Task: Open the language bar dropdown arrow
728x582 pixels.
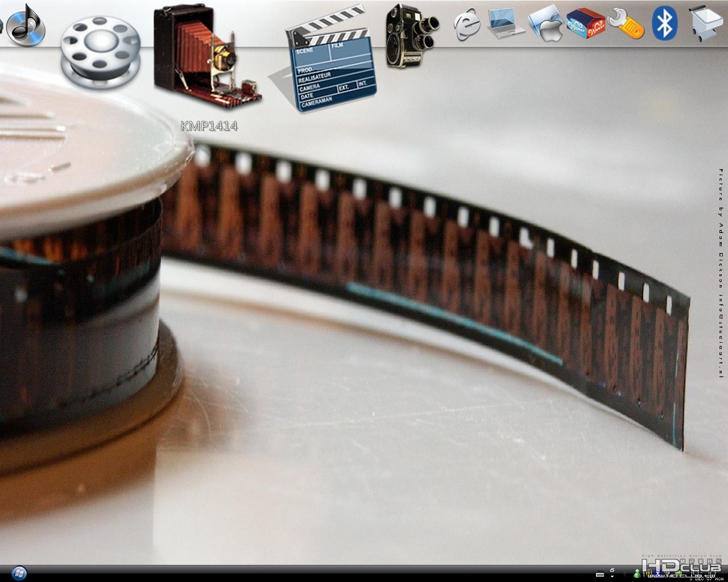Action: click(612, 576)
